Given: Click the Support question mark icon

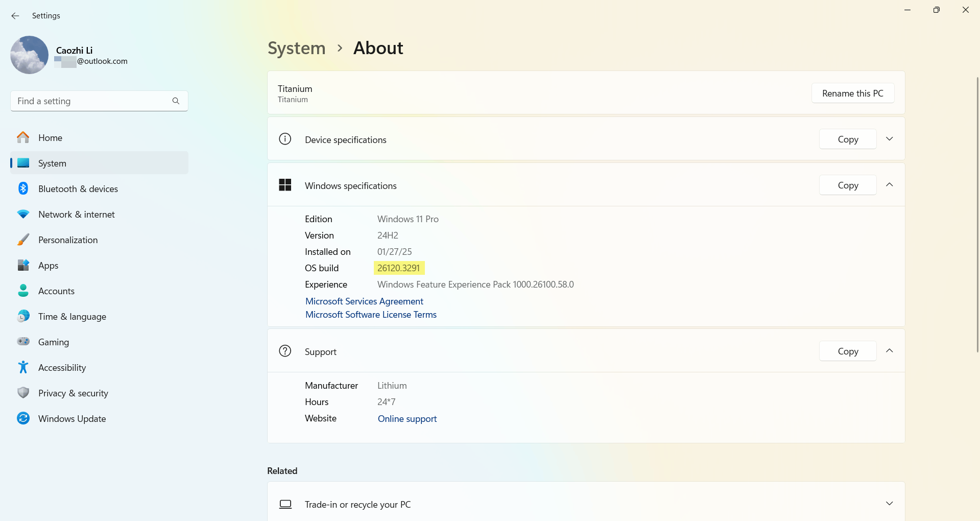Looking at the screenshot, I should click(x=285, y=351).
